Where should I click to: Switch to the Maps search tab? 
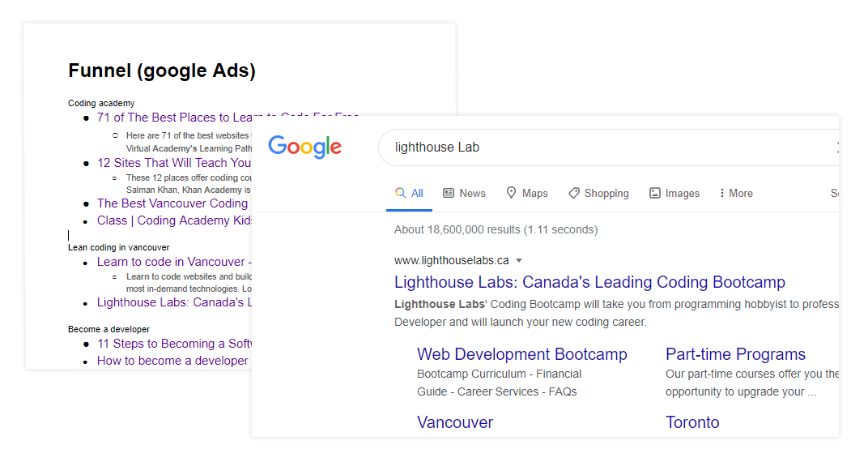(x=534, y=193)
